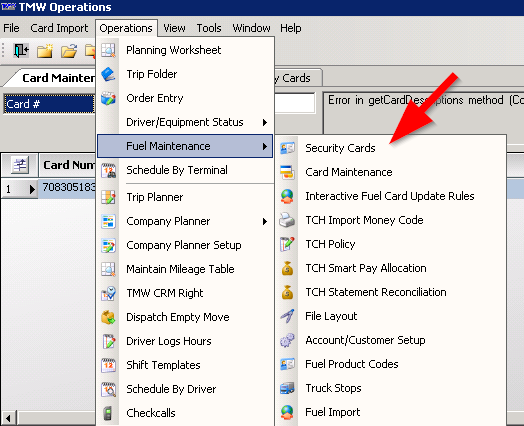
Task: Click the Order Entry icon
Action: (108, 98)
